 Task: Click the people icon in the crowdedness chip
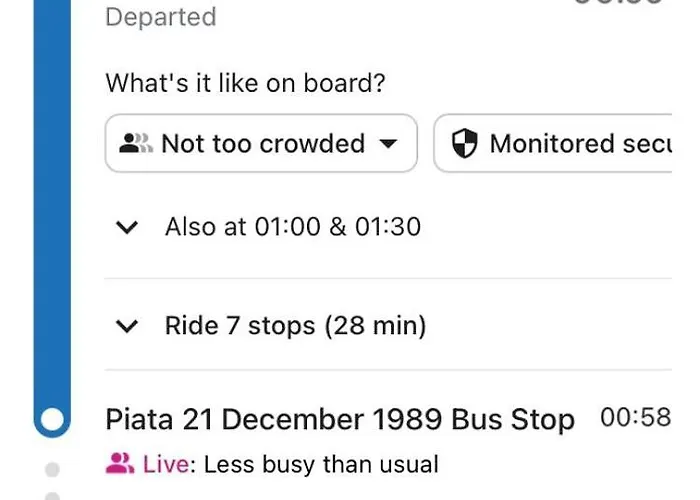click(x=137, y=144)
